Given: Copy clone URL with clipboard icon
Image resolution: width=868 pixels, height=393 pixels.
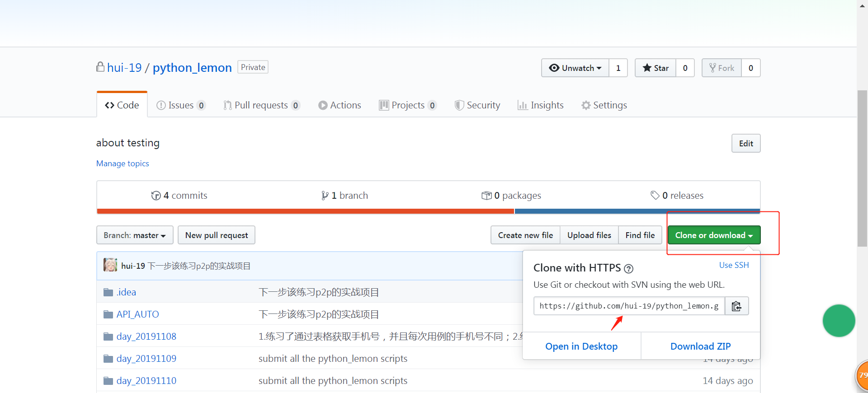Looking at the screenshot, I should 736,306.
